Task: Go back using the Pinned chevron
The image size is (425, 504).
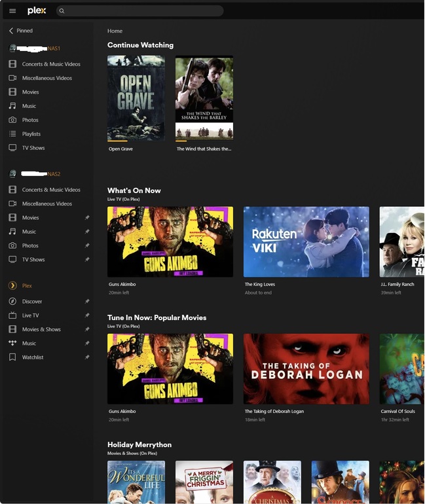Action: (x=11, y=31)
